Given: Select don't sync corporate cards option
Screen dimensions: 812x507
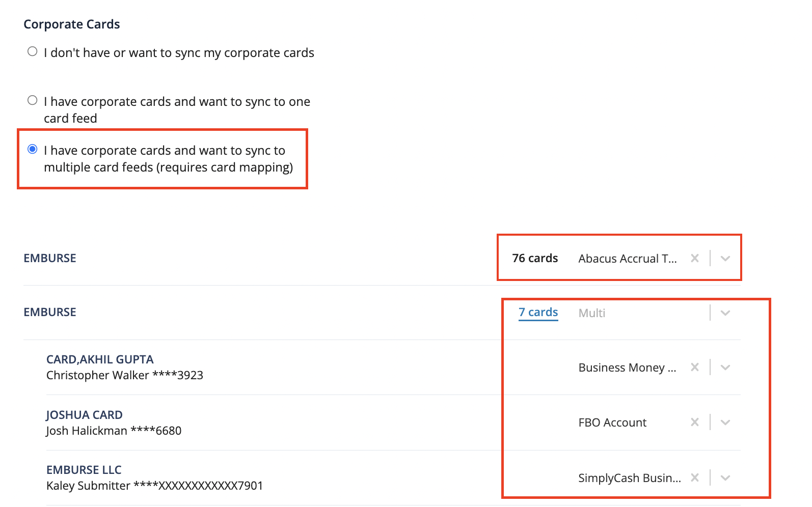Looking at the screenshot, I should (x=32, y=50).
